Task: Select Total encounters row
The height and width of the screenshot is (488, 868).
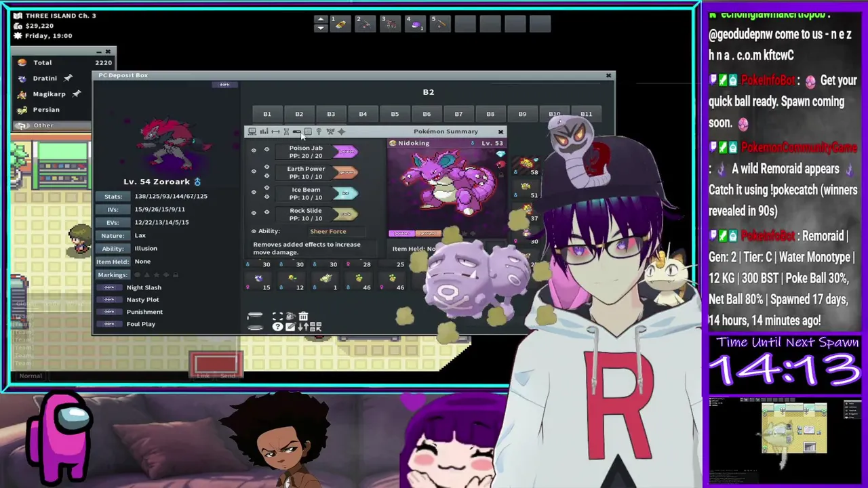Action: pos(64,62)
